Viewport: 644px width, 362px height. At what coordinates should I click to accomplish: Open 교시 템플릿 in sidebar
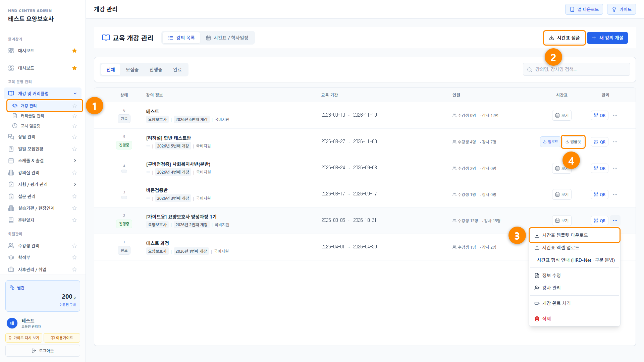click(30, 126)
